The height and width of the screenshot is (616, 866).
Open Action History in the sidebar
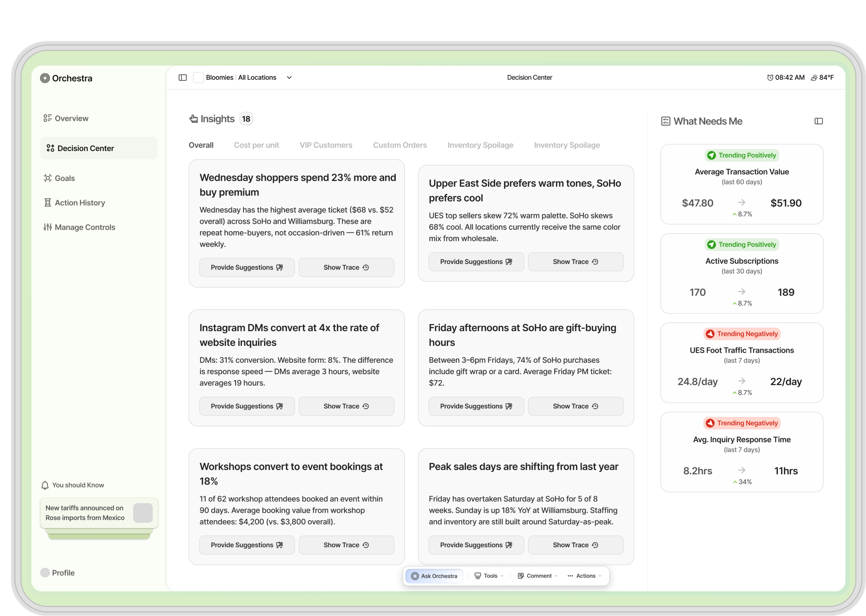pos(74,202)
